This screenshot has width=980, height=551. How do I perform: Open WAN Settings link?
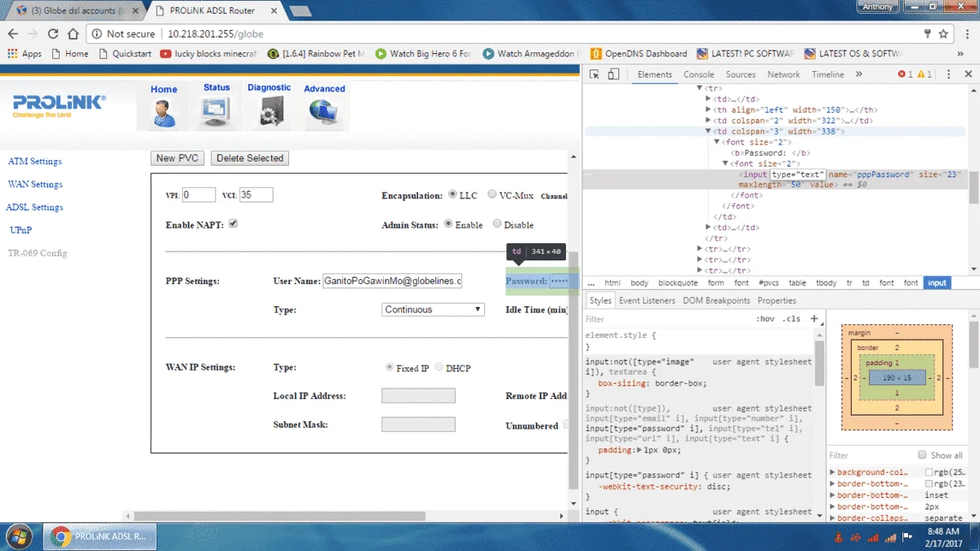[x=35, y=184]
